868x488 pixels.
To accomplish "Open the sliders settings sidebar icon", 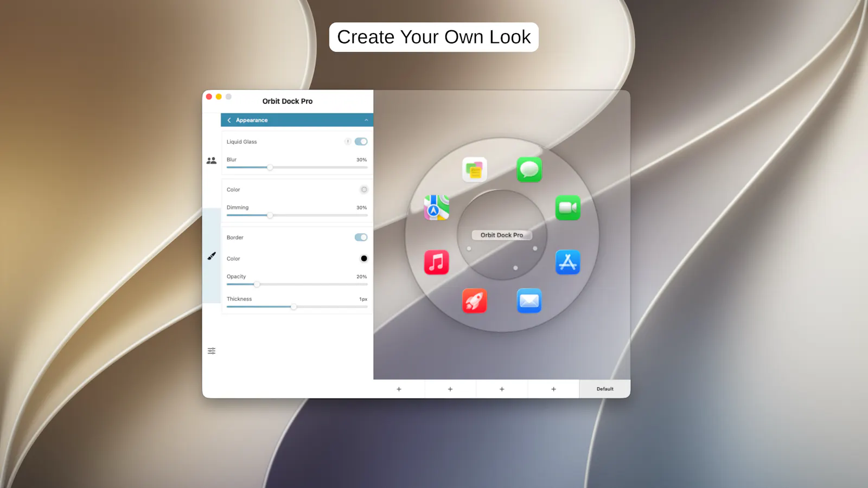I will pos(212,351).
